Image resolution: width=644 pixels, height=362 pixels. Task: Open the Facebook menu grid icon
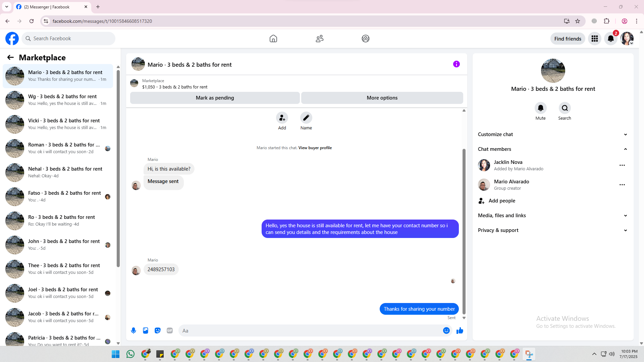tap(595, 39)
